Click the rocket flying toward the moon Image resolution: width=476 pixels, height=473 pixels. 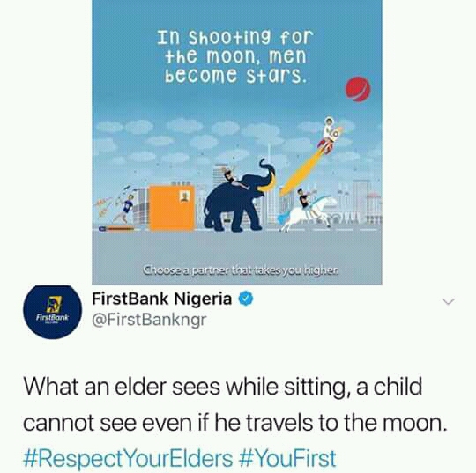(x=330, y=135)
